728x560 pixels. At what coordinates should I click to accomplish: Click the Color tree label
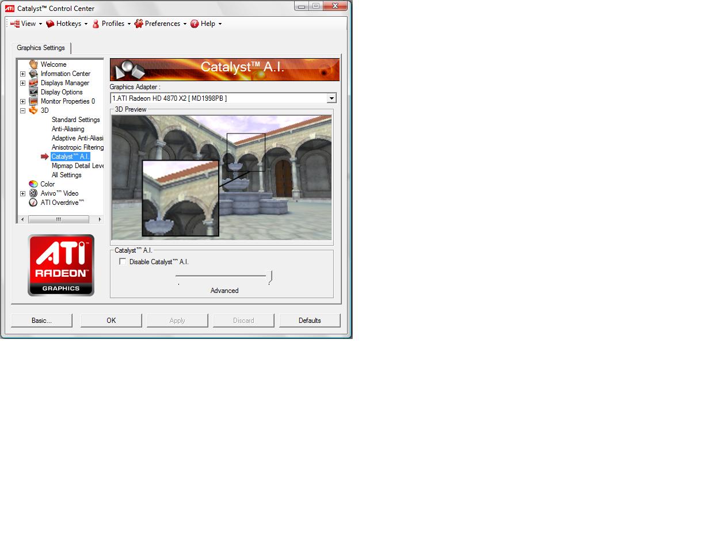click(48, 184)
